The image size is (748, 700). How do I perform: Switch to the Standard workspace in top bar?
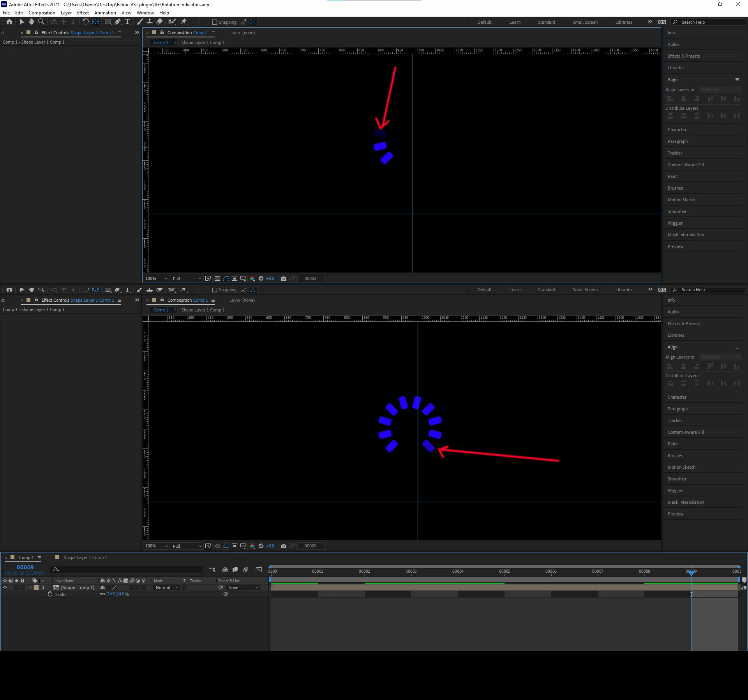tap(546, 22)
